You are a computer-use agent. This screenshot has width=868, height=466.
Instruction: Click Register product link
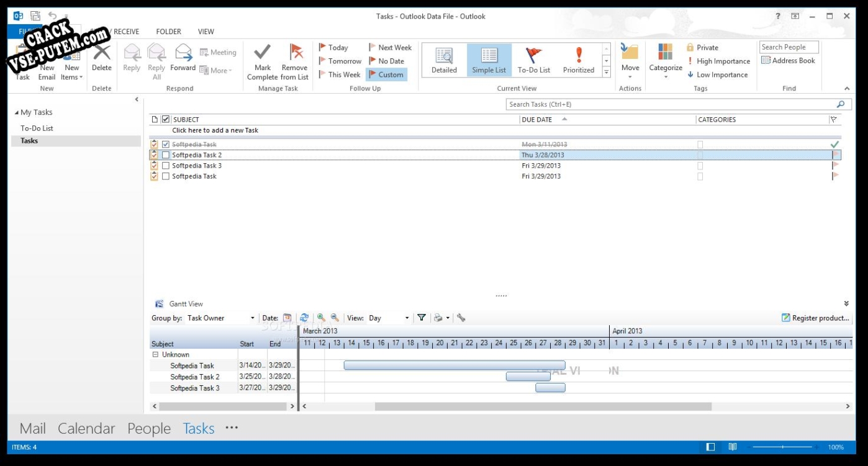[815, 318]
